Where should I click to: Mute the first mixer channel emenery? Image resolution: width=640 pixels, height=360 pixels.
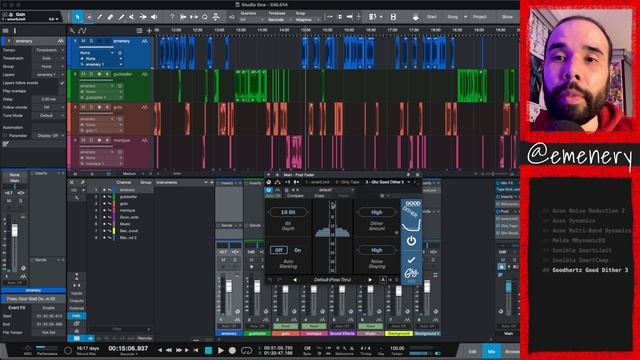(x=223, y=260)
